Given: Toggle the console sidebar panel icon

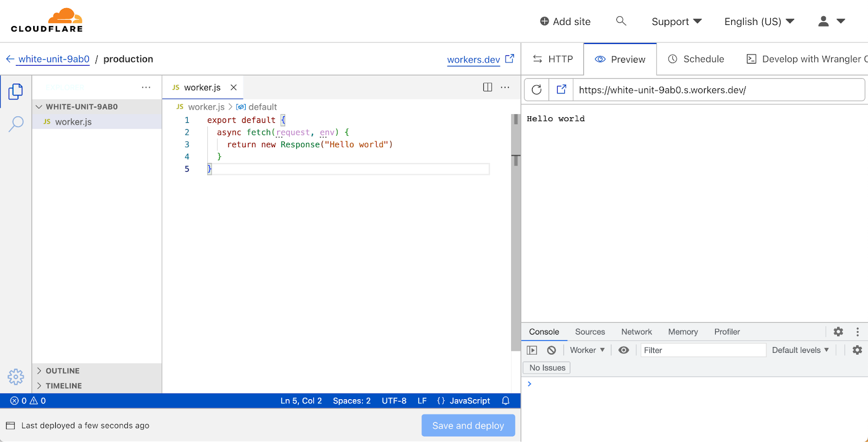Looking at the screenshot, I should click(532, 350).
